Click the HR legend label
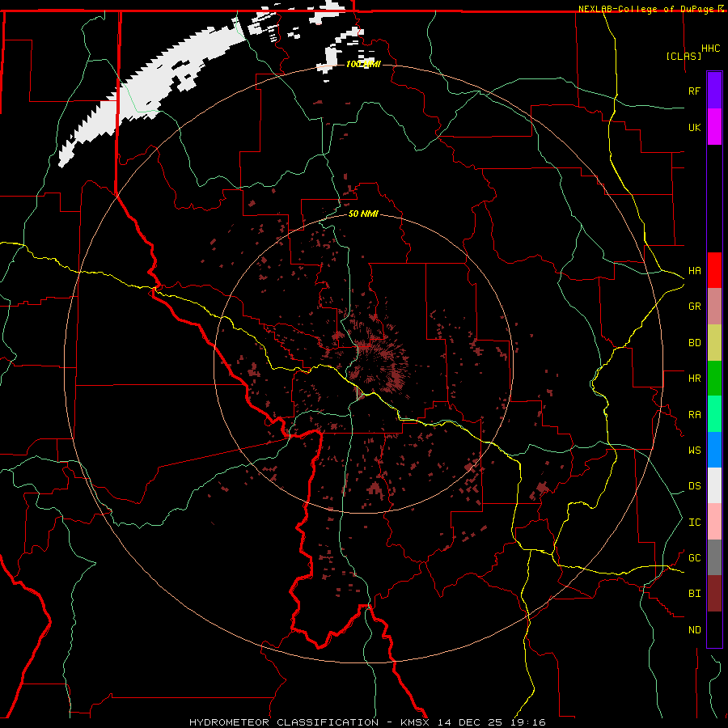The width and height of the screenshot is (728, 728). click(x=694, y=379)
